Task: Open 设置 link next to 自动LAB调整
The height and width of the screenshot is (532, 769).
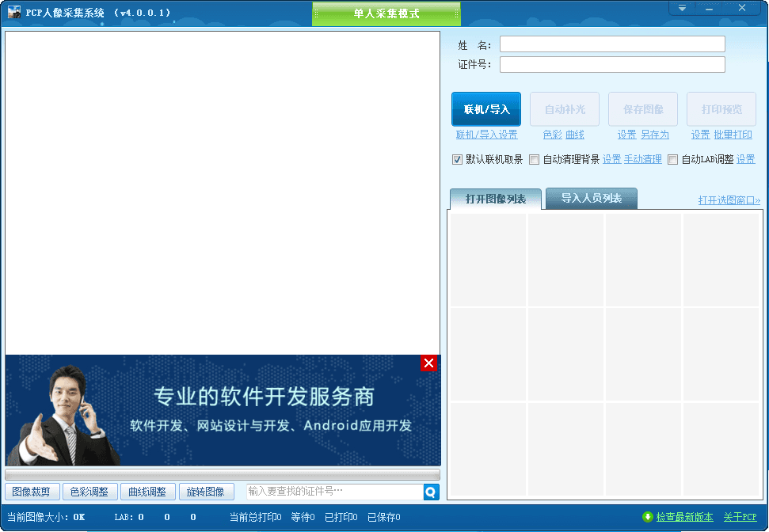Action: point(745,159)
